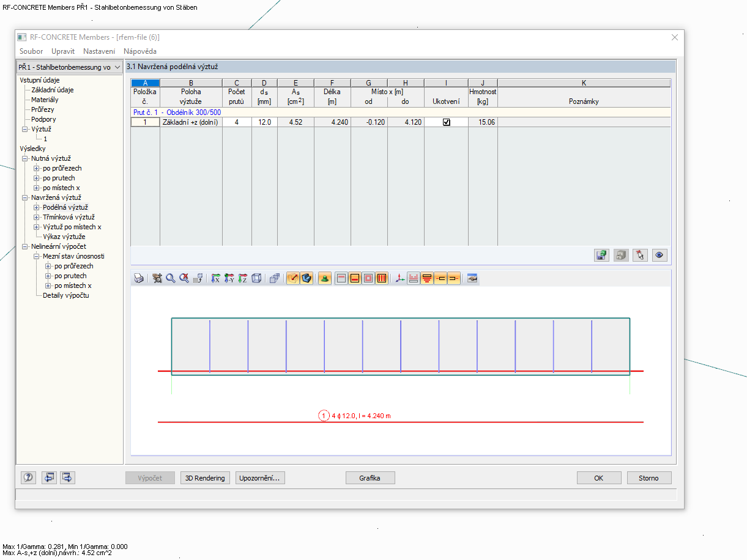This screenshot has height=560, width=747.
Task: Select the view along X axis icon
Action: coord(216,278)
